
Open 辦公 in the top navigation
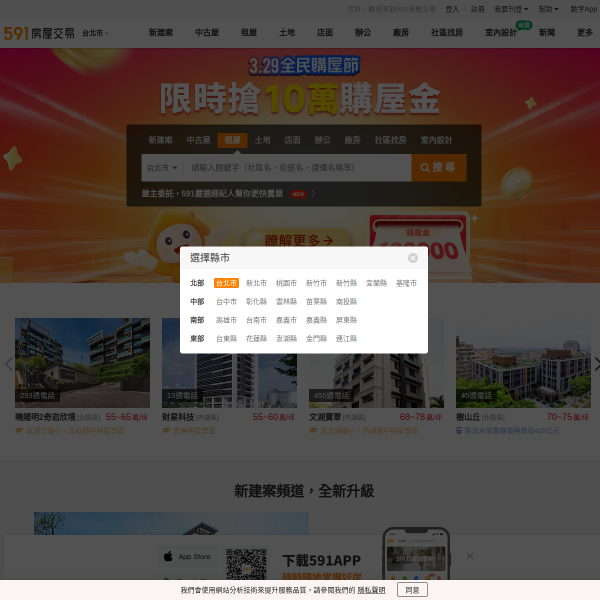tap(363, 33)
